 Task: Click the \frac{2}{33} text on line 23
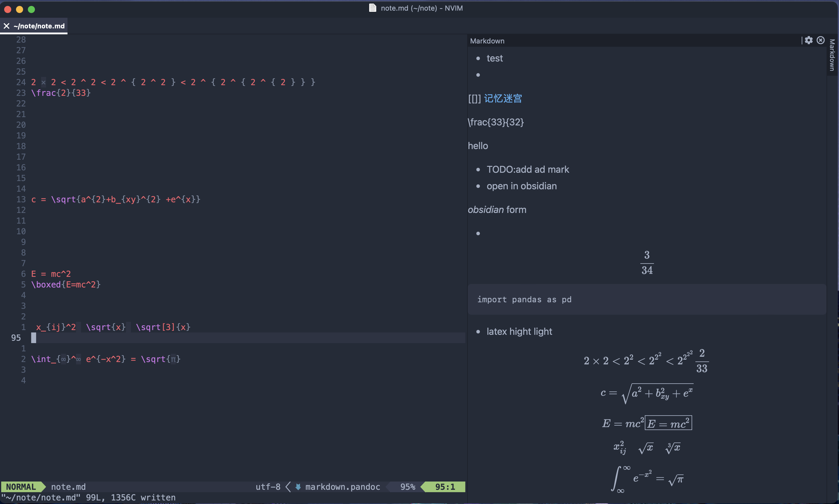(60, 93)
